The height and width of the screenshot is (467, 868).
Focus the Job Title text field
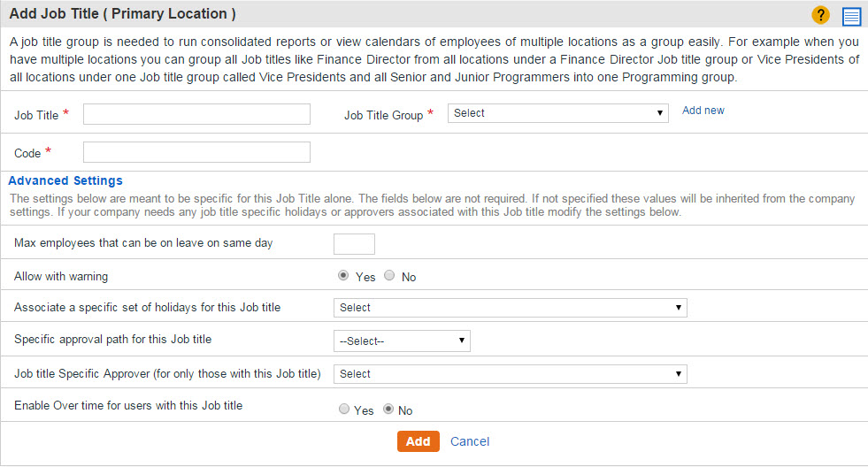196,114
